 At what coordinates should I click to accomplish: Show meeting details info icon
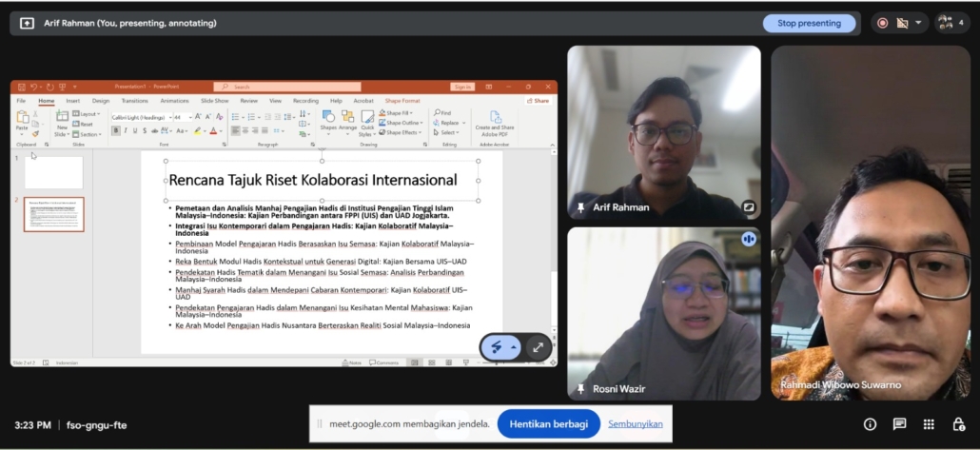coord(870,424)
